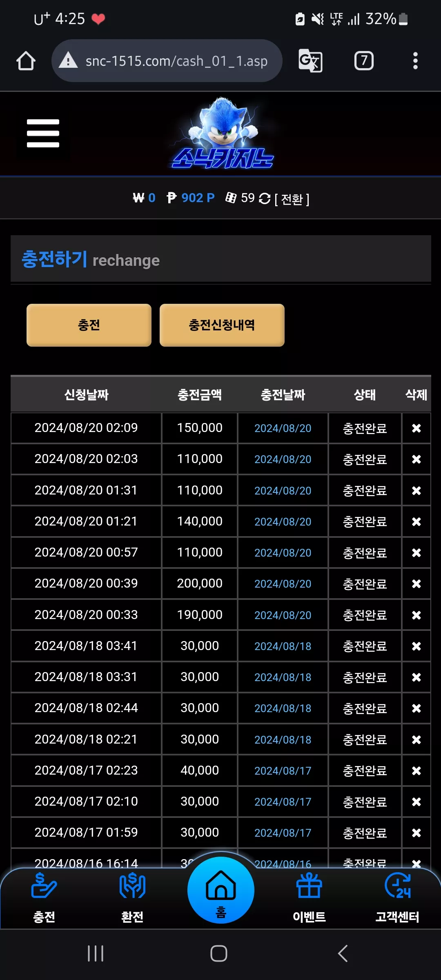441x980 pixels.
Task: Open the hamburger menu
Action: point(43,133)
